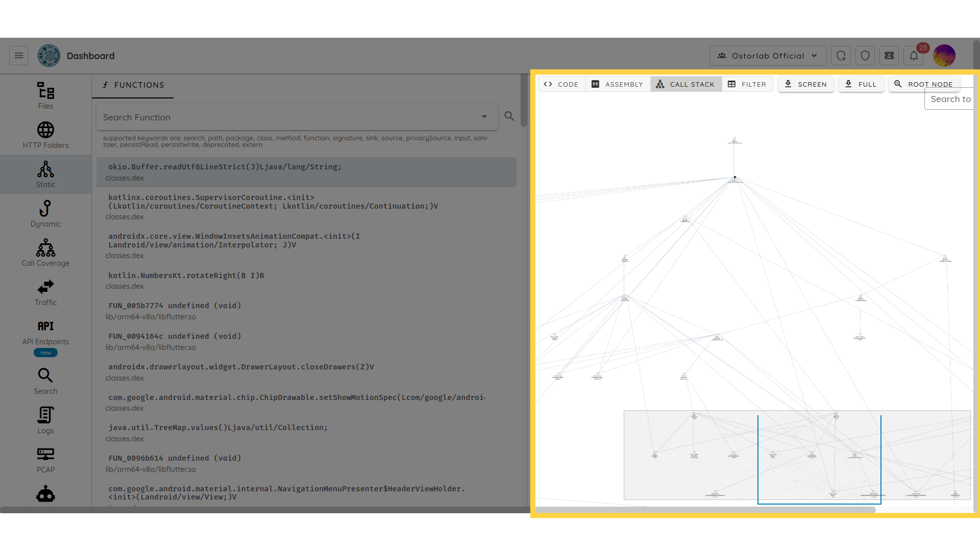
Task: Open HTTP Folders in sidebar
Action: point(45,135)
